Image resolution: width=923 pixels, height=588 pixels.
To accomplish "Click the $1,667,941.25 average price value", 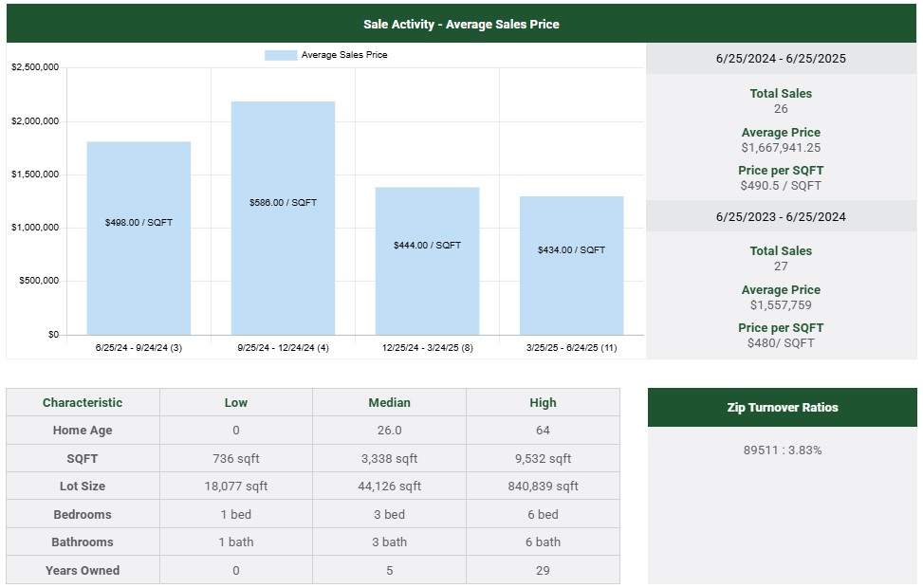I will [x=781, y=148].
